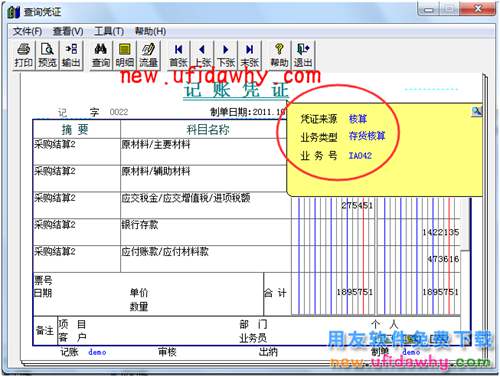Viewport: 500px width, 377px height.
Task: Open the 帮助(H) menu
Action: 150,32
